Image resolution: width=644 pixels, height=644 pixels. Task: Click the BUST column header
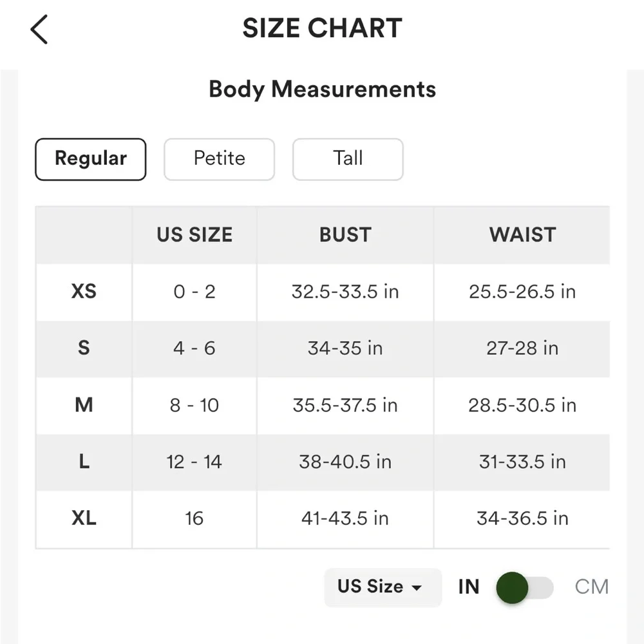click(x=345, y=235)
